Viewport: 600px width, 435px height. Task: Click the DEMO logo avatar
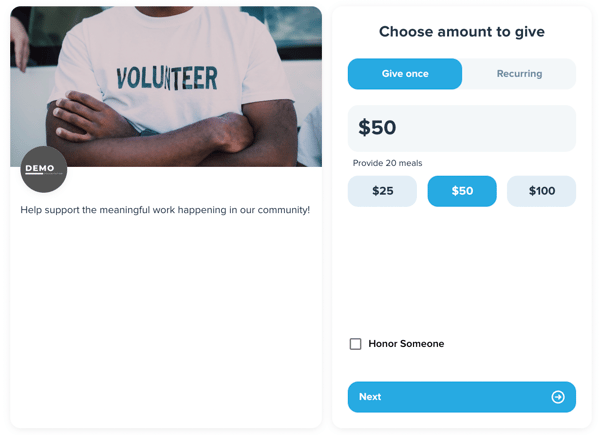click(x=44, y=170)
